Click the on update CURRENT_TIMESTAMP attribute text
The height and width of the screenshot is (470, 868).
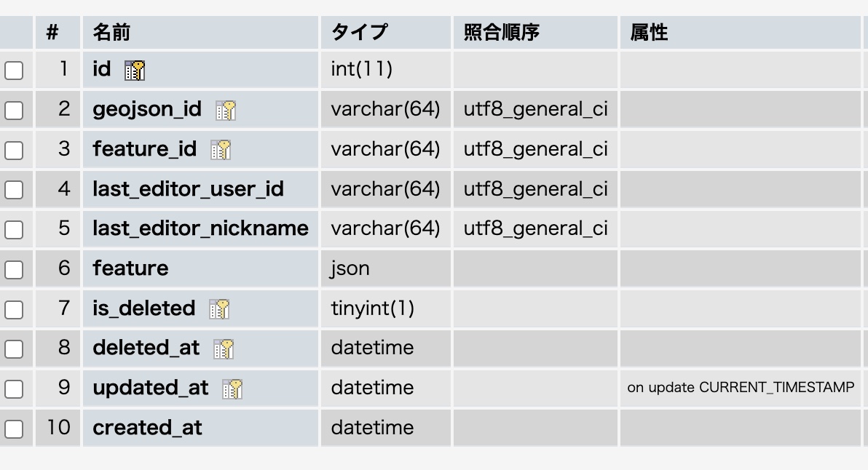point(741,388)
